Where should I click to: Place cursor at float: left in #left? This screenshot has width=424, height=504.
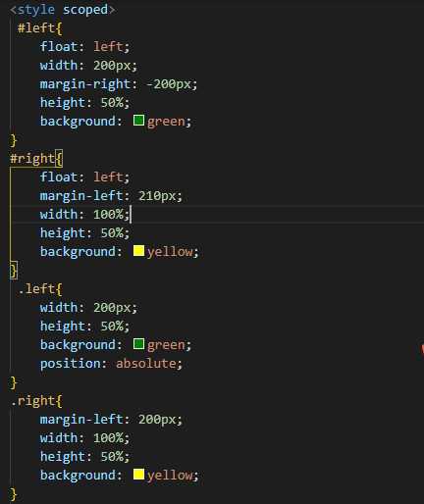(84, 47)
